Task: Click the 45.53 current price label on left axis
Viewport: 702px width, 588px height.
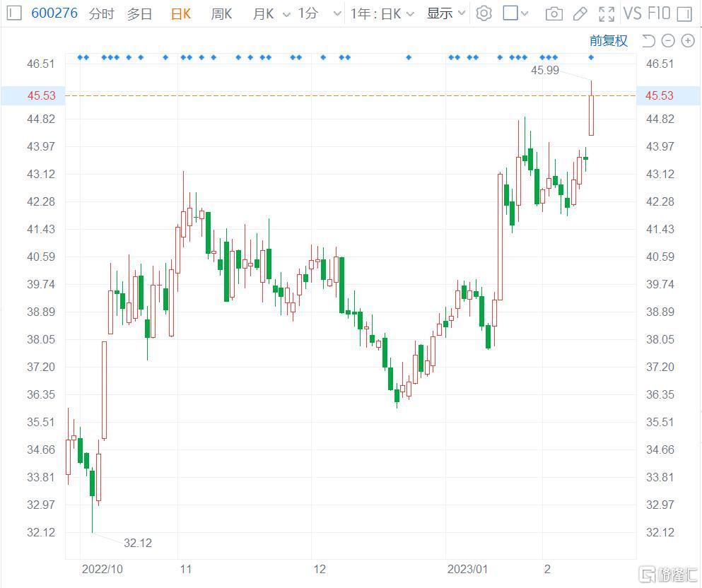Action: 42,95
